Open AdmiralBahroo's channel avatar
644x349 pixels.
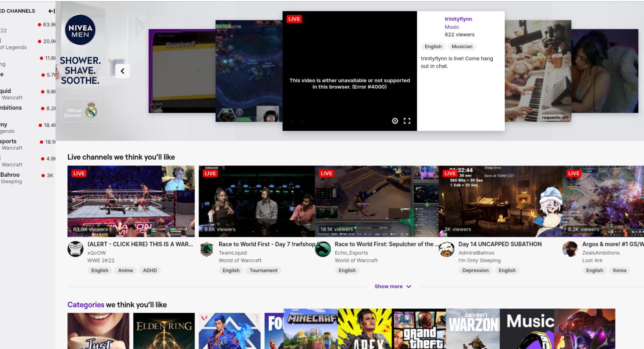(x=446, y=249)
